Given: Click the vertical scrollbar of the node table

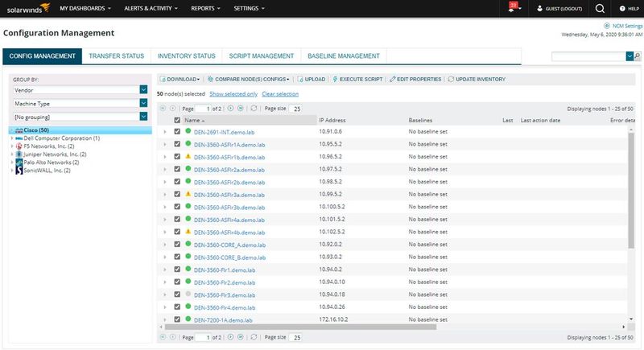Looking at the screenshot, I should pos(631,191).
